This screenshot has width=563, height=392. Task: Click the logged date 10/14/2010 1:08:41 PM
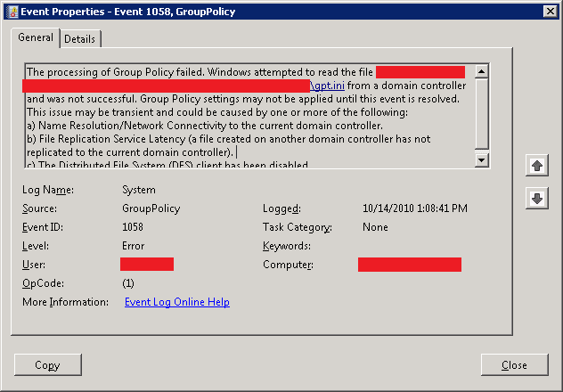(x=415, y=208)
